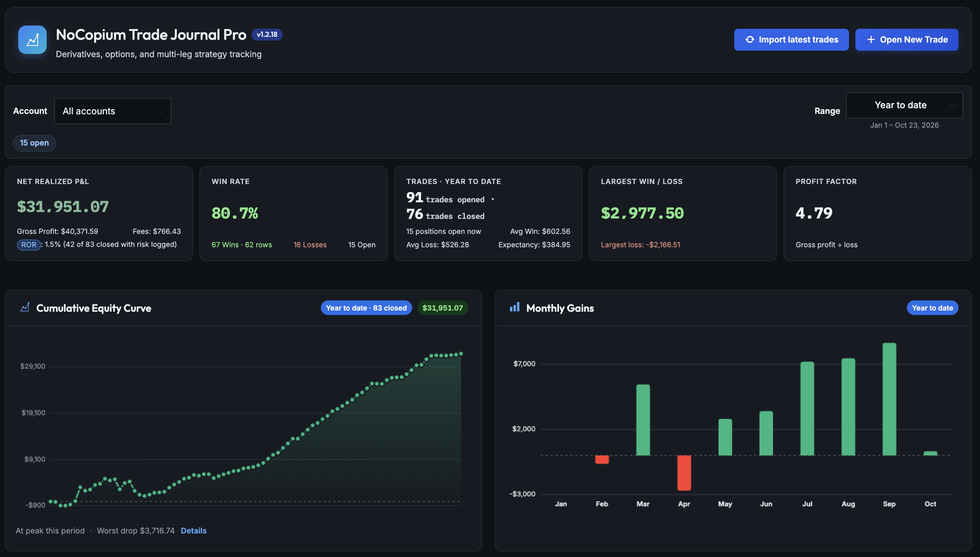Open a new trade
The image size is (980, 557).
point(907,40)
